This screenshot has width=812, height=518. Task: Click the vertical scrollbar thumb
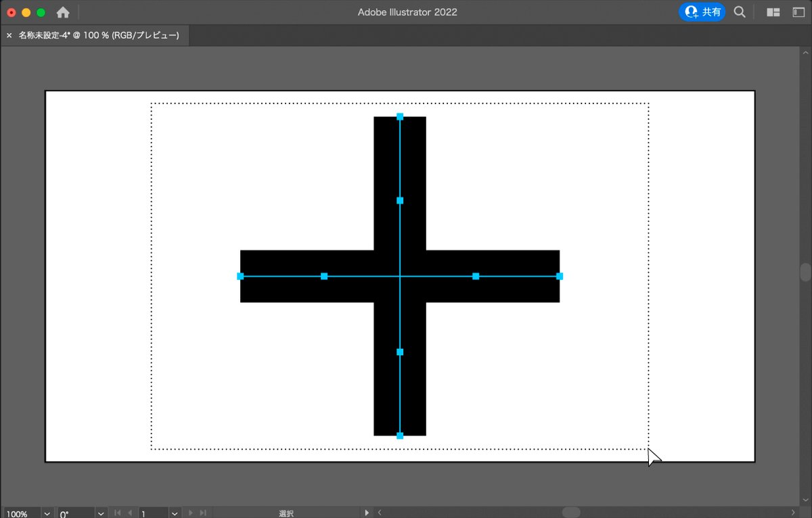(805, 272)
